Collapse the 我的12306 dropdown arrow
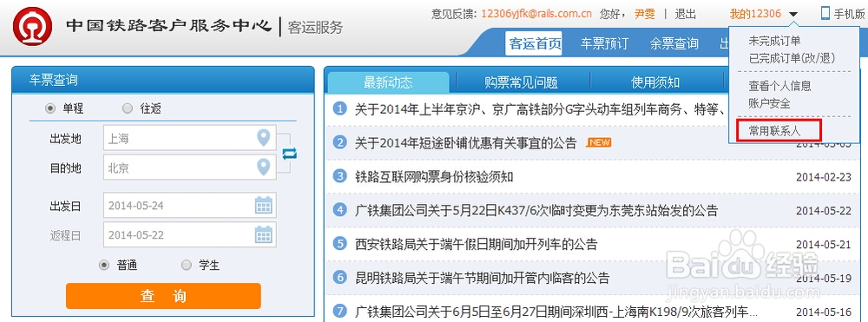 point(793,15)
